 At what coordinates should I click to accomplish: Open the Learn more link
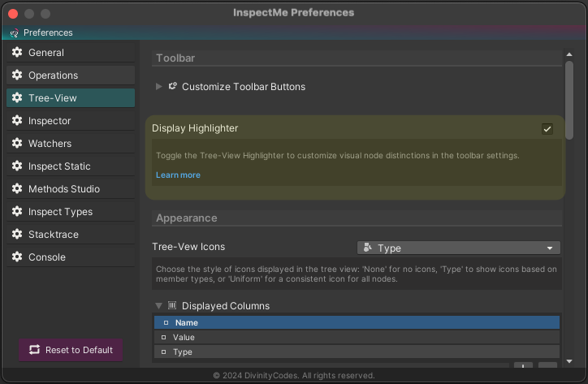[x=178, y=175]
